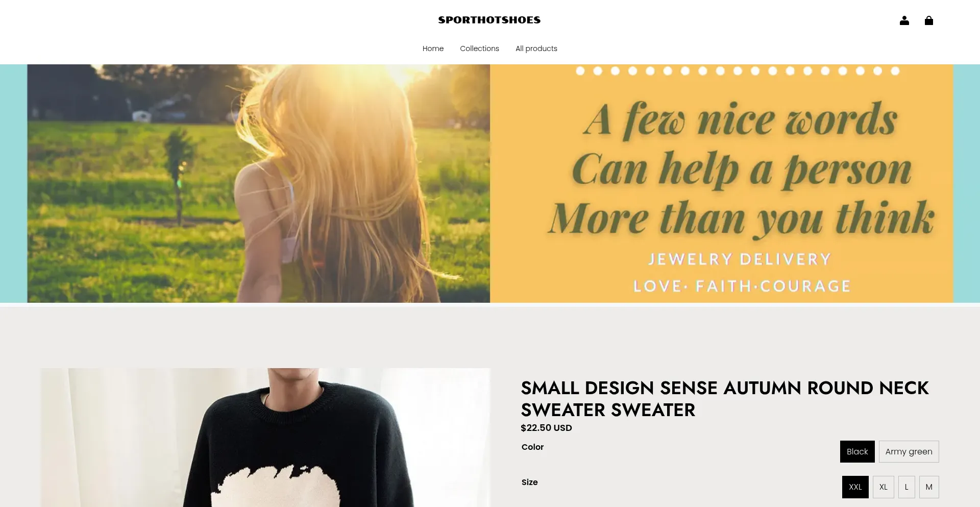The height and width of the screenshot is (507, 980).
Task: Click the Color option label
Action: click(x=532, y=447)
